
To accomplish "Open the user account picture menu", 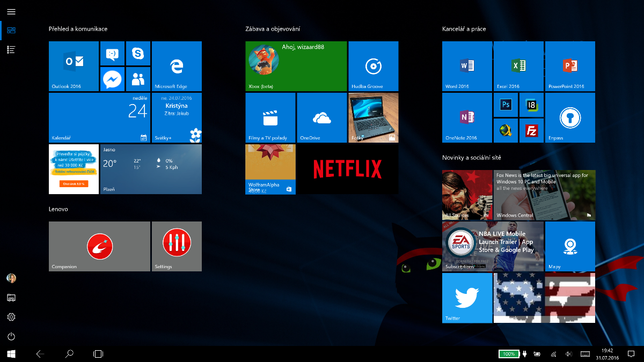I will point(11,278).
